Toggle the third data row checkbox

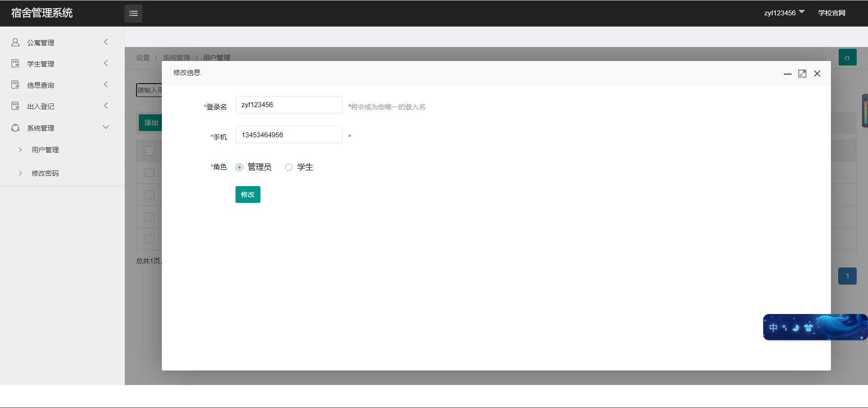tap(150, 217)
